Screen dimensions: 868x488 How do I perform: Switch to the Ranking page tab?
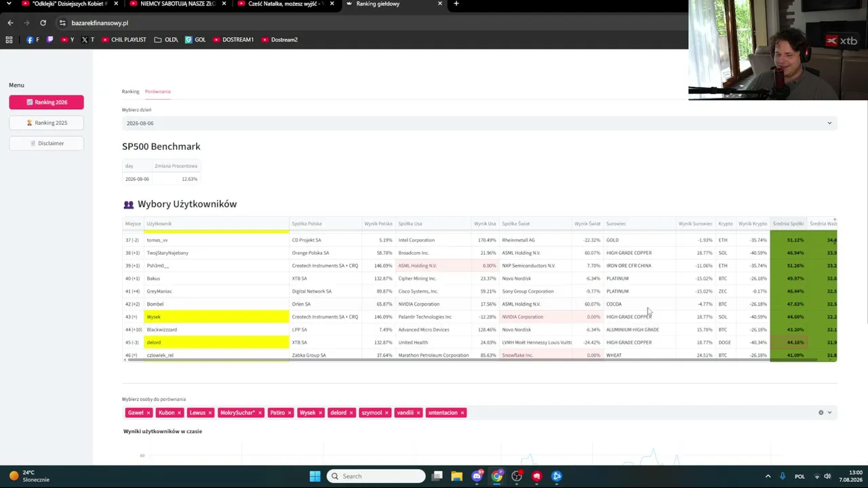tap(130, 91)
